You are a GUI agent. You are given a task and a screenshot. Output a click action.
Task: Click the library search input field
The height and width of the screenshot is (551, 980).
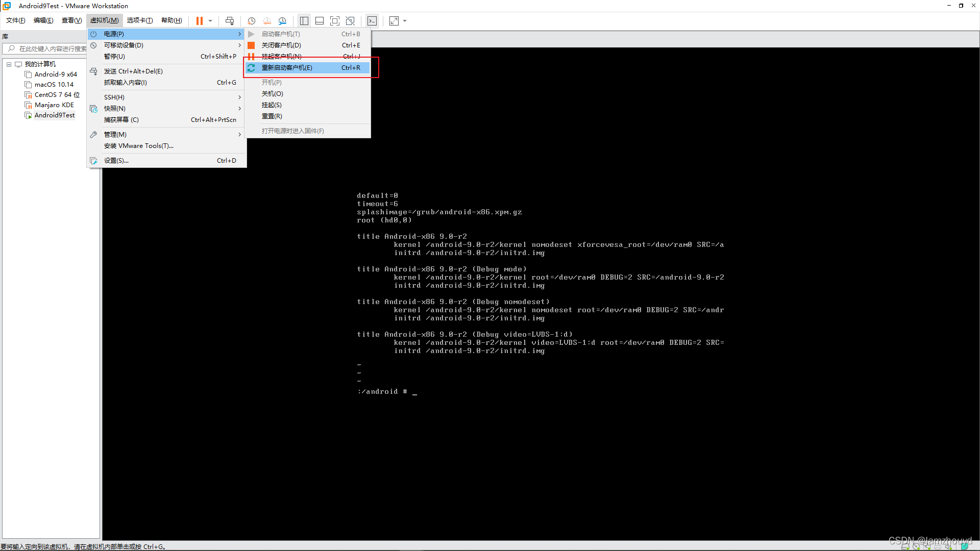51,49
